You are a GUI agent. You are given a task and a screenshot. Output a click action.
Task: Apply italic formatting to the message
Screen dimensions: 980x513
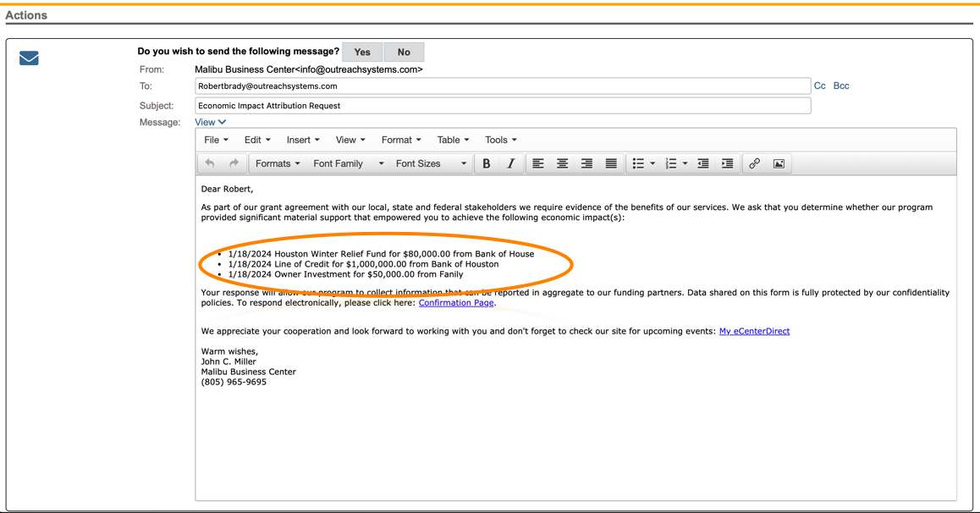point(510,163)
